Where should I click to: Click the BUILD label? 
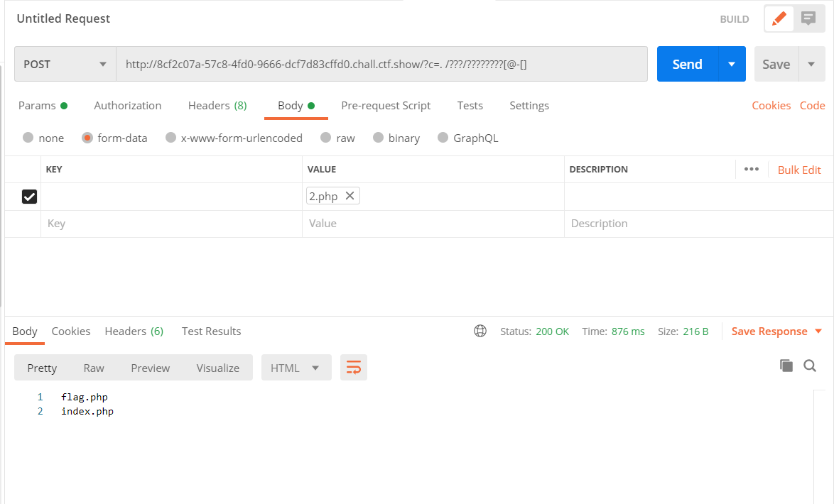734,19
